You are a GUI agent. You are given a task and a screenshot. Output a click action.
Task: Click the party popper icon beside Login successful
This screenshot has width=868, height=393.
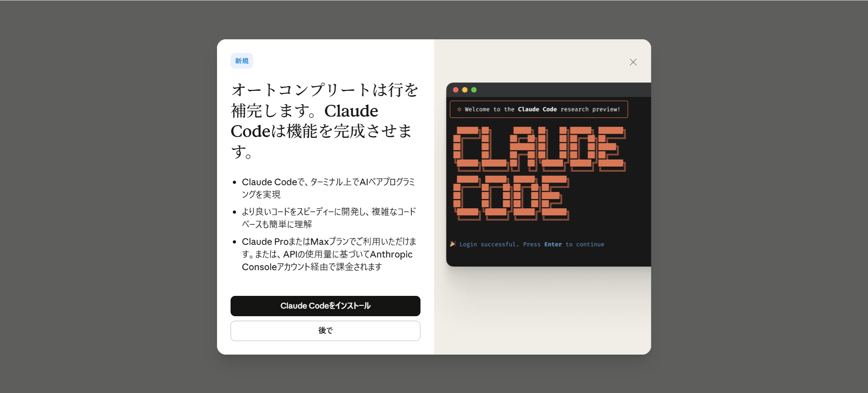click(x=453, y=244)
